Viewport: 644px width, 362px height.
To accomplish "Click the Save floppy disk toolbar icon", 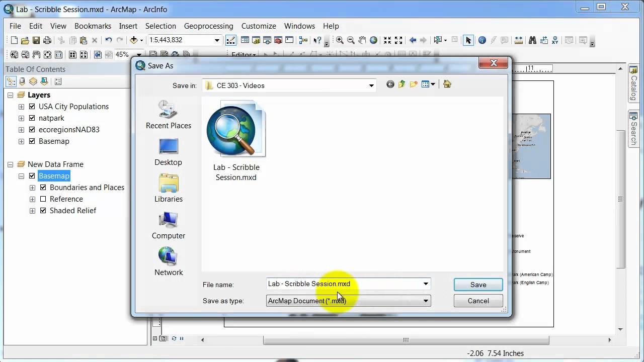I will click(36, 40).
